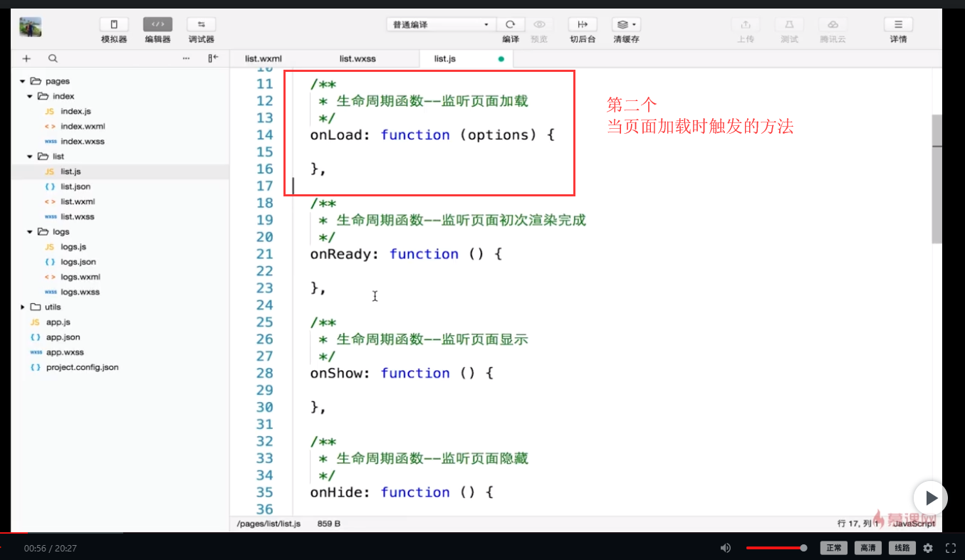Click the editor vertical scrollbar
This screenshot has width=965, height=560.
937,178
